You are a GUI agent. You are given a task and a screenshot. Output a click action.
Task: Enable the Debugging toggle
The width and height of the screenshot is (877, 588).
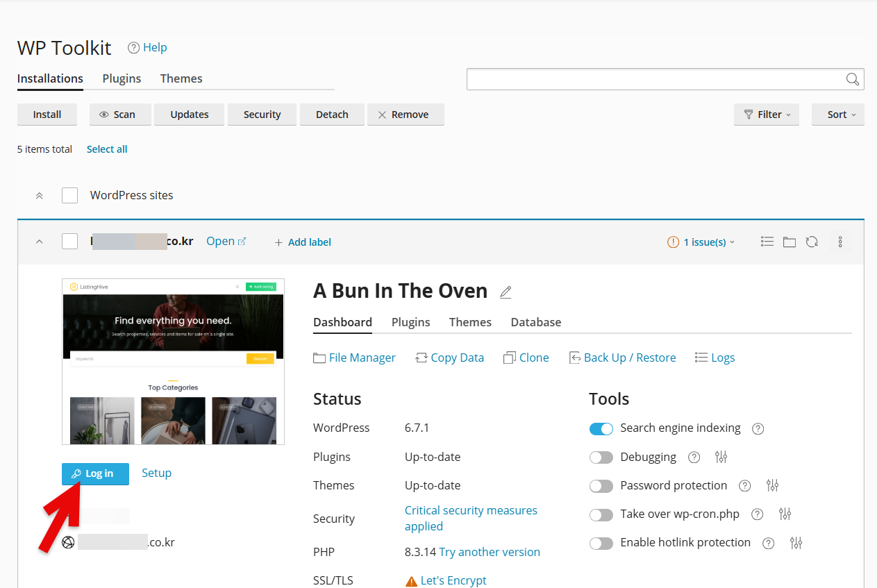click(601, 457)
